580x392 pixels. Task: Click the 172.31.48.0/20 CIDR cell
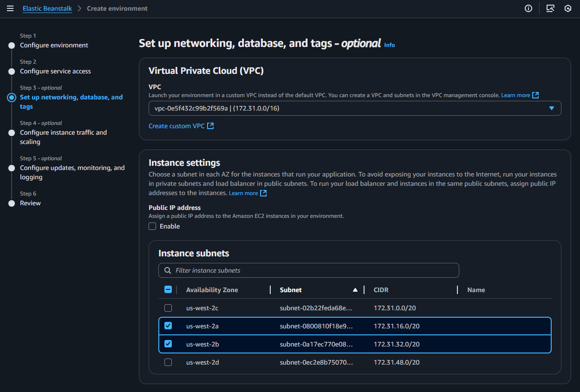click(x=397, y=362)
